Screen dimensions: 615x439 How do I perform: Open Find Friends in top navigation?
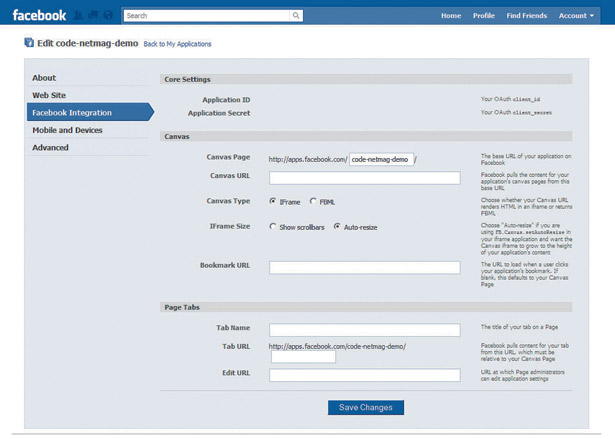point(527,16)
